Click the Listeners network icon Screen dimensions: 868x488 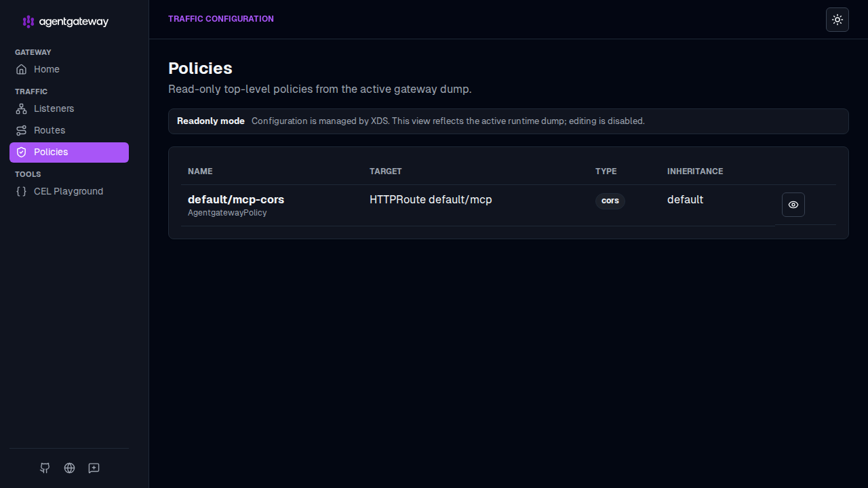pyautogui.click(x=22, y=108)
